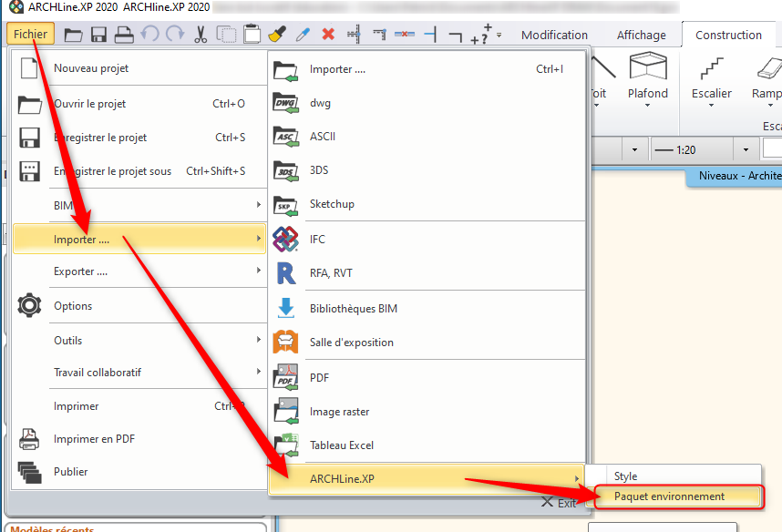Open the Plafond dropdown arrow
This screenshot has width=782, height=532.
point(647,105)
